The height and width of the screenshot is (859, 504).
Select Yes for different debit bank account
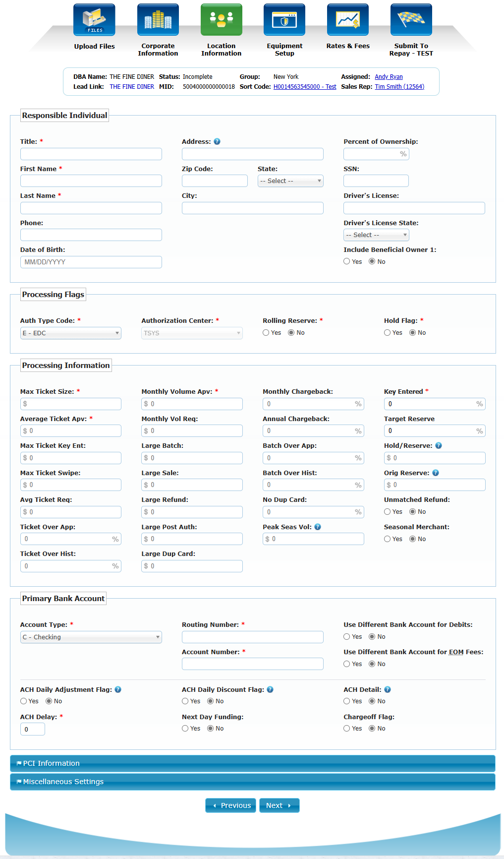click(347, 637)
